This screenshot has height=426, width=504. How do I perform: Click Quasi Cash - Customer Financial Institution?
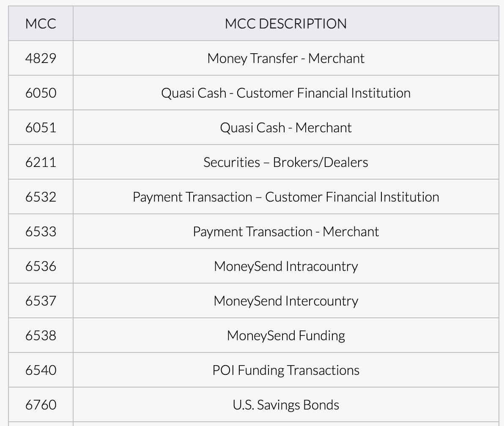286,93
